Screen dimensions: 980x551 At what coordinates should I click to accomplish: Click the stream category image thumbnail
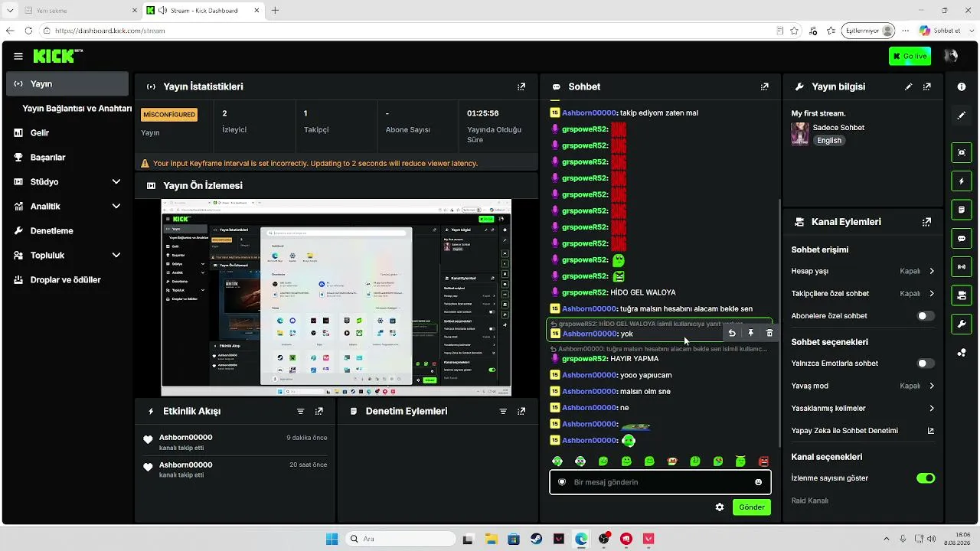click(x=800, y=134)
